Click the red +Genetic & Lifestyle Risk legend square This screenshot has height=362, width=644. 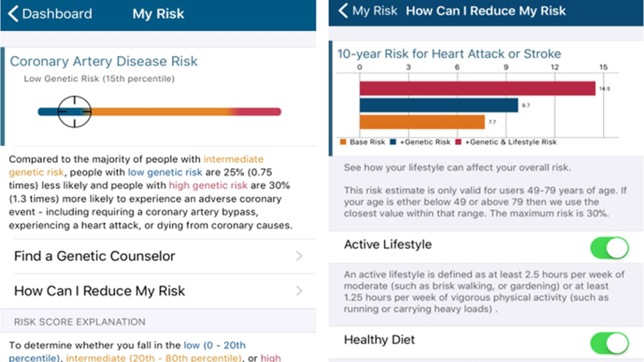click(x=458, y=142)
